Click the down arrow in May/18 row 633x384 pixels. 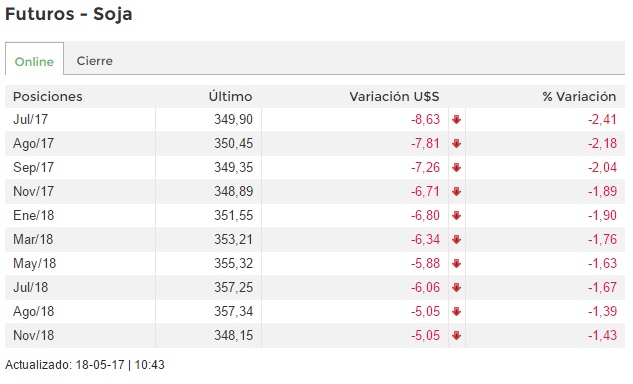(x=457, y=264)
